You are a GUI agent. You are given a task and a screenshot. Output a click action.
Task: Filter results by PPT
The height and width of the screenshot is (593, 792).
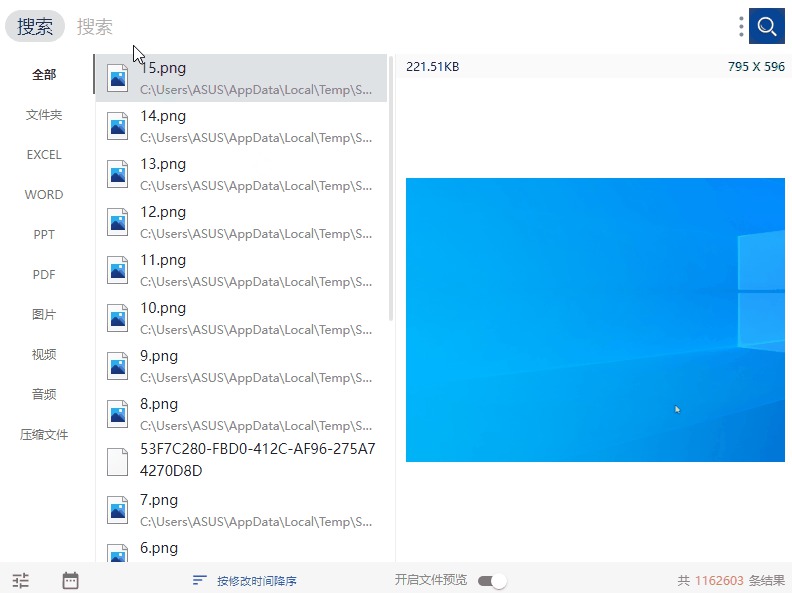44,234
